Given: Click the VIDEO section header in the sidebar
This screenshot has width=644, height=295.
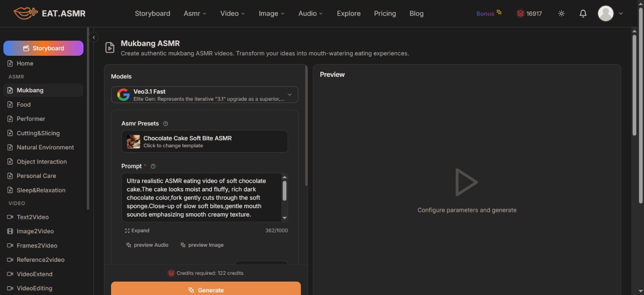Looking at the screenshot, I should [x=17, y=203].
